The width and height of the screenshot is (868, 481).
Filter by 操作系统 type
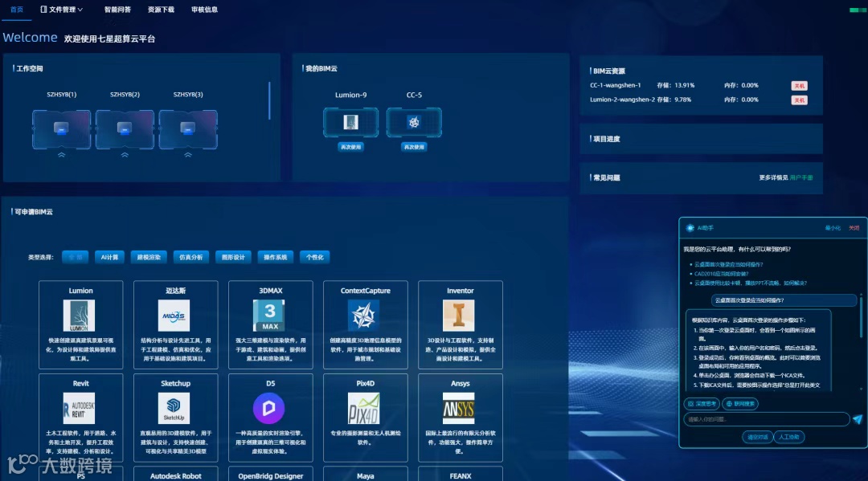tap(275, 257)
